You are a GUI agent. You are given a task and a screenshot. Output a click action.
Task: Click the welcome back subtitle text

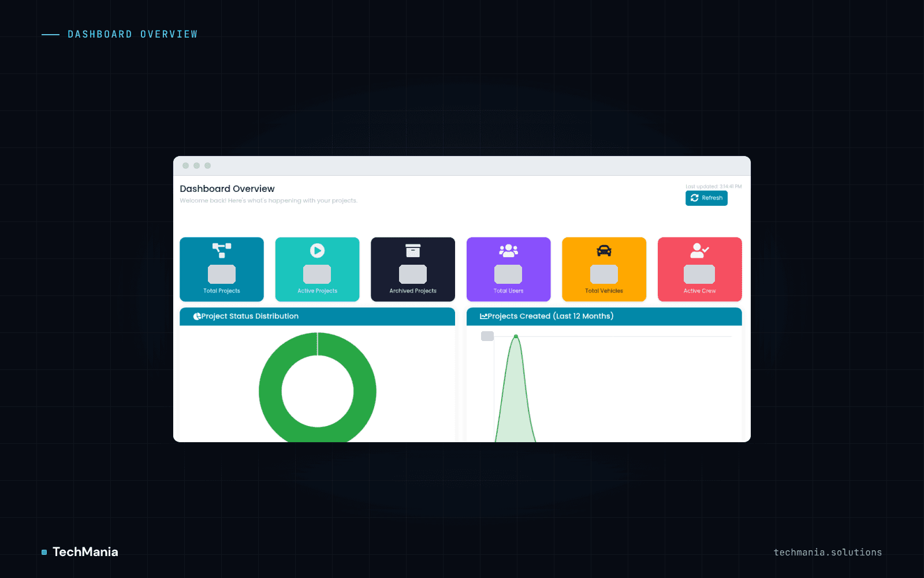(x=269, y=201)
